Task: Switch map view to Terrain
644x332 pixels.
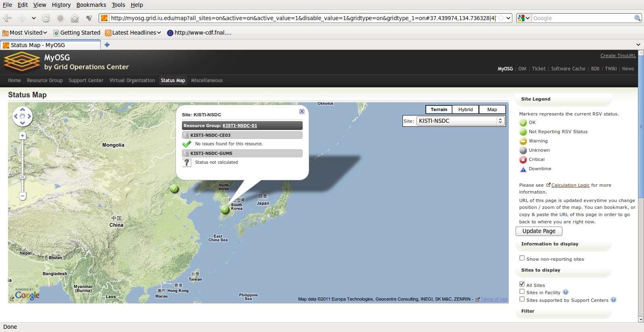Action: tap(439, 109)
